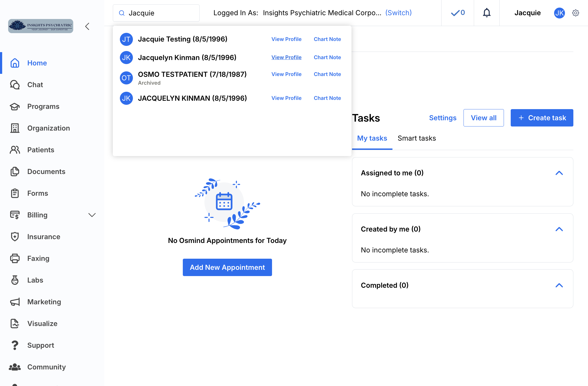
Task: Select the My tasks tab
Action: pos(372,138)
